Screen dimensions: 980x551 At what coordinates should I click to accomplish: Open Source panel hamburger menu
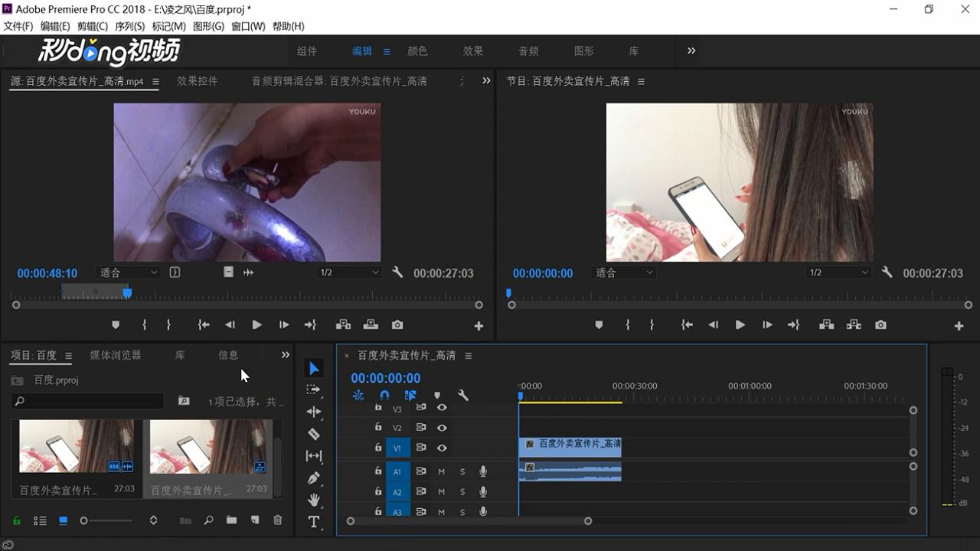point(155,81)
